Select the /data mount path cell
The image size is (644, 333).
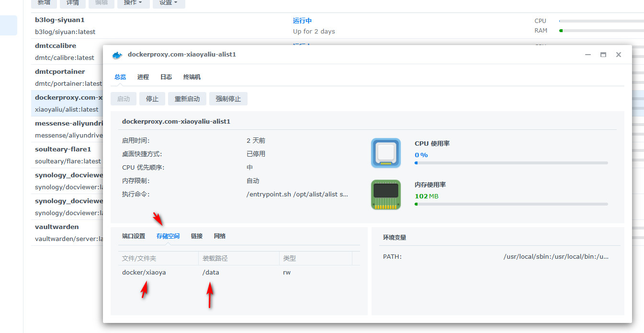(211, 272)
